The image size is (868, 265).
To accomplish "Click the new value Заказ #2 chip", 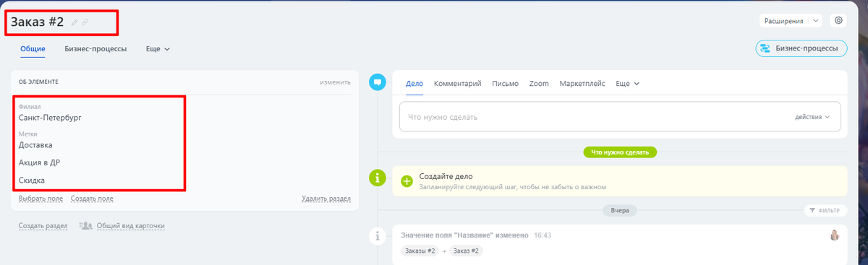I will (466, 251).
